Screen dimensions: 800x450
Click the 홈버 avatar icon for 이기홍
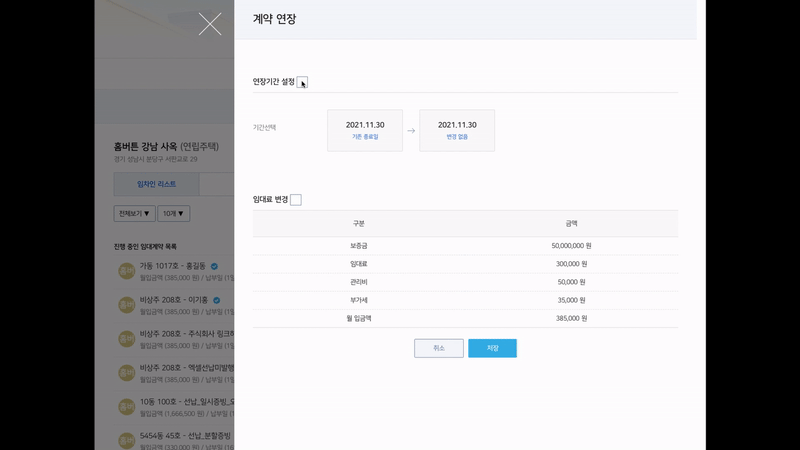(x=127, y=305)
